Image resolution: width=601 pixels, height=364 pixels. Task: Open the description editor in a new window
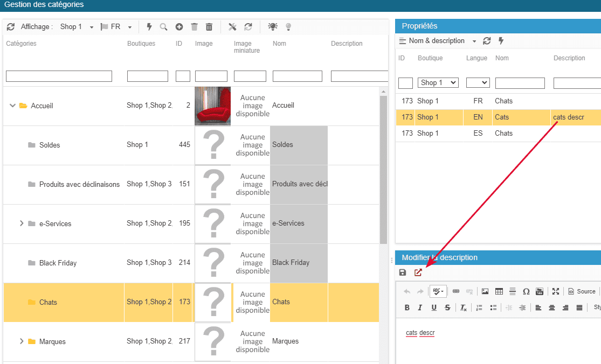[x=418, y=272]
